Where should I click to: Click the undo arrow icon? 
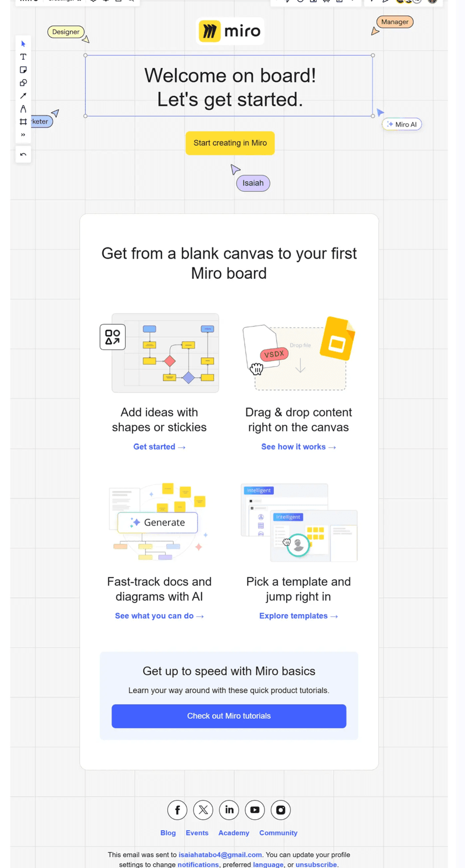[x=23, y=155]
